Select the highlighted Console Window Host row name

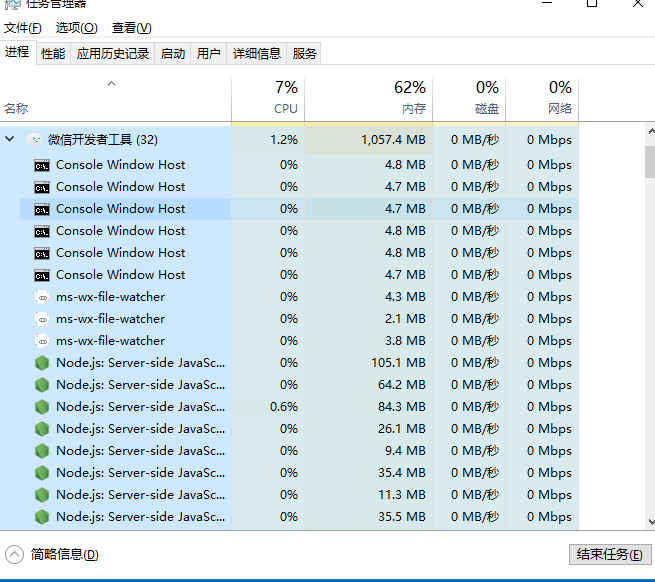120,209
